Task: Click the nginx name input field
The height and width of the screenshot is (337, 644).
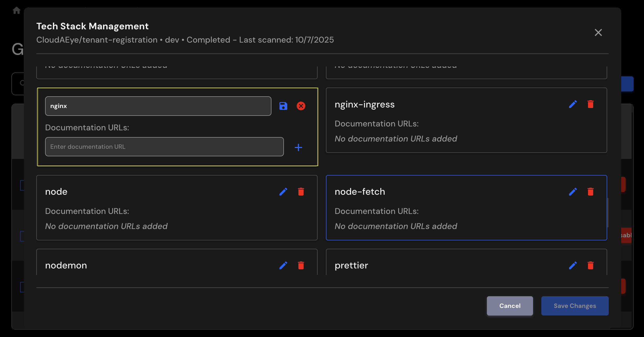Action: [158, 106]
